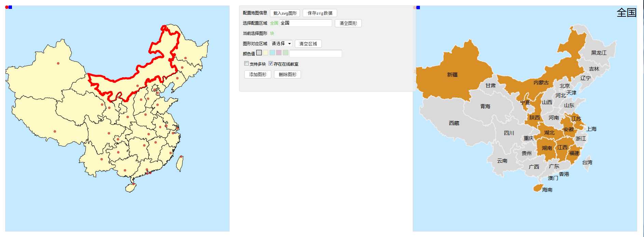The image size is (644, 237).
Task: Select 四川 on the right map
Action: pos(509,133)
